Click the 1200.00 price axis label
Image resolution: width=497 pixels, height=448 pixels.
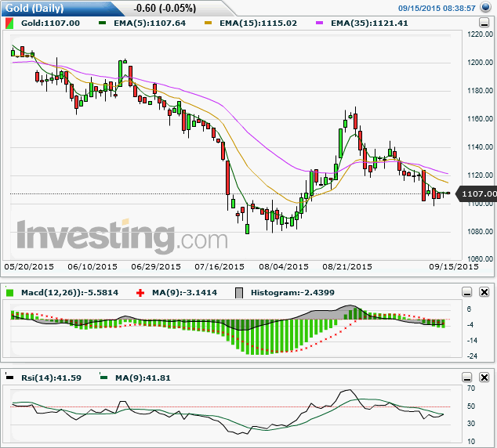(x=481, y=63)
